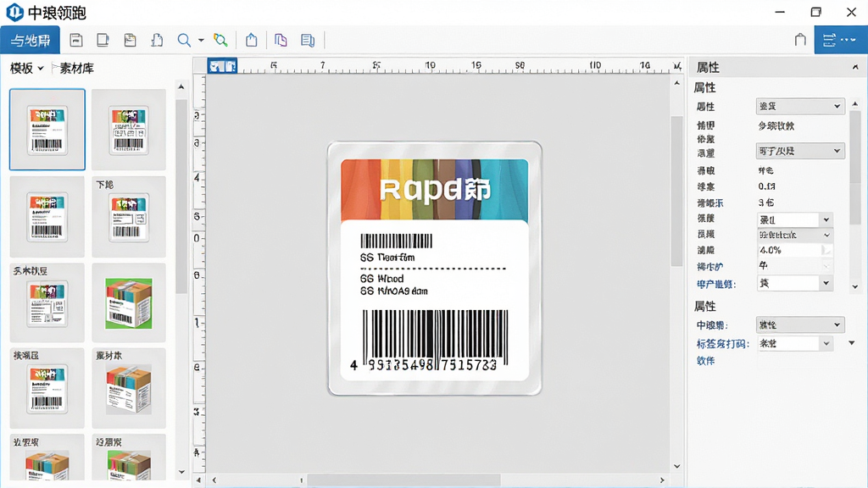Click the canvas vertical scrollbar's up arrow
This screenshot has width=868, height=488.
click(x=677, y=82)
